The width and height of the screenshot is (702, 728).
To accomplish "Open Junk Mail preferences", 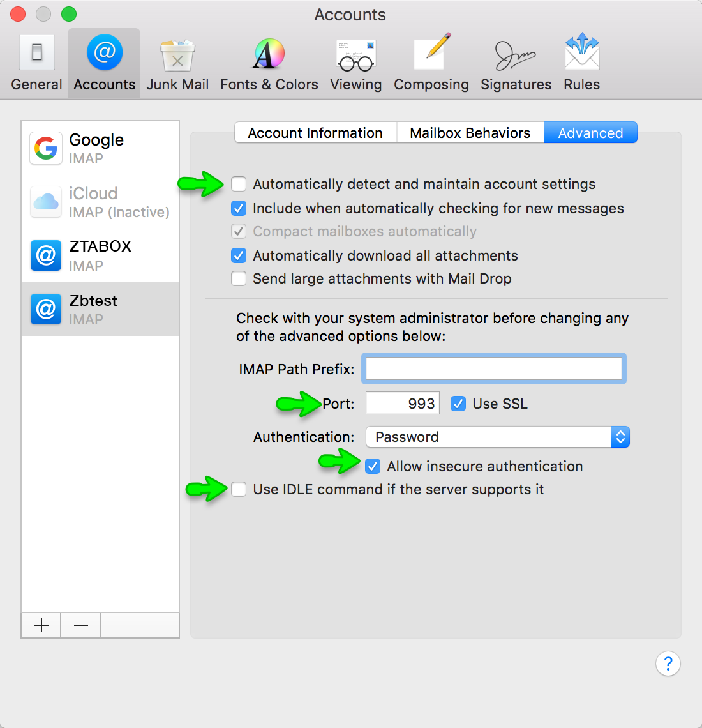I will pos(177,63).
